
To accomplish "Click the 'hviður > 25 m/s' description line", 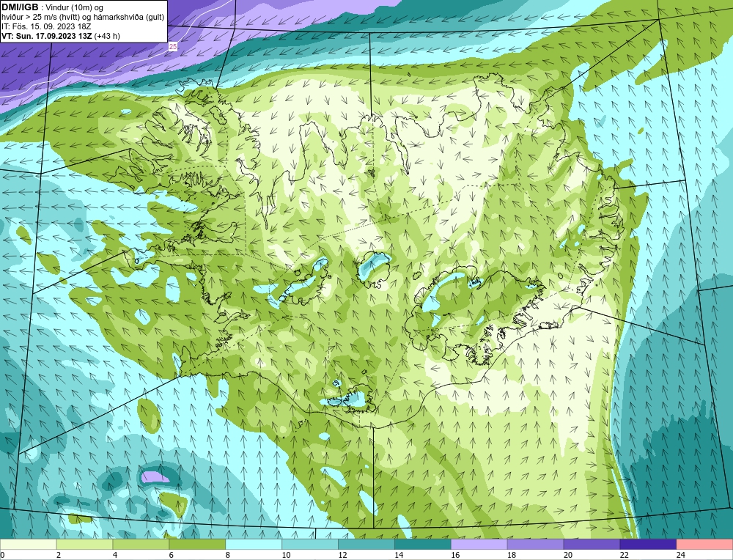I will pos(83,18).
